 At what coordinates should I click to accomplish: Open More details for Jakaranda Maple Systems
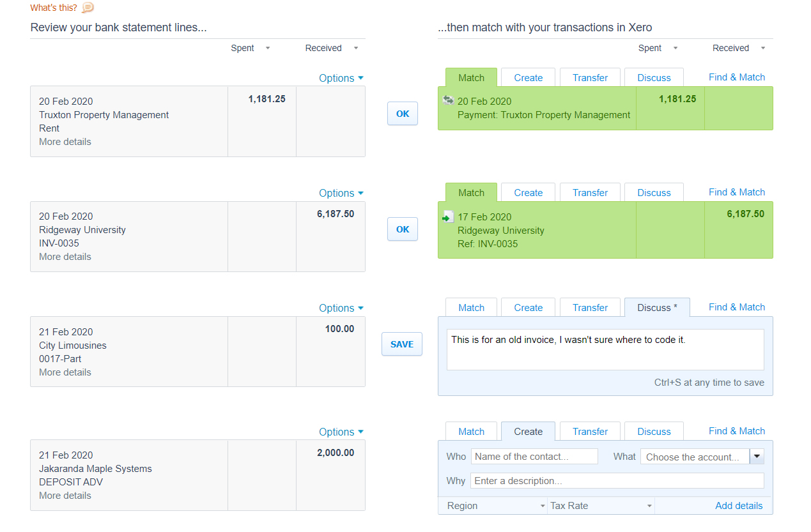[65, 496]
